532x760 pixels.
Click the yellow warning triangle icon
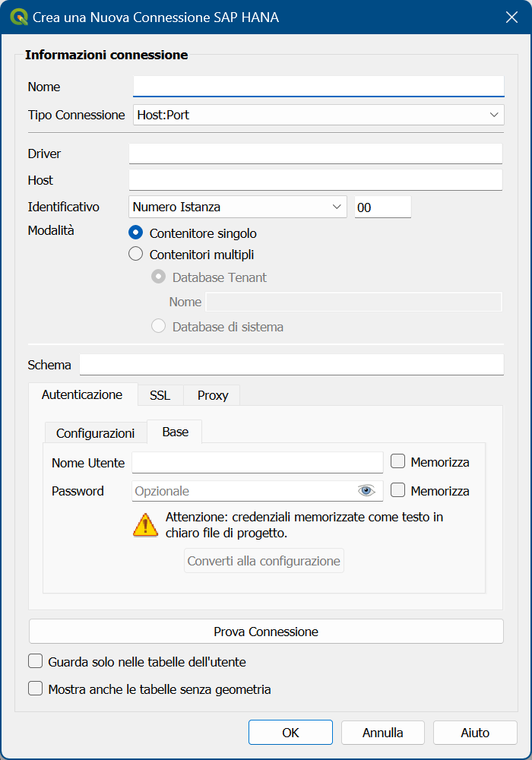(145, 525)
